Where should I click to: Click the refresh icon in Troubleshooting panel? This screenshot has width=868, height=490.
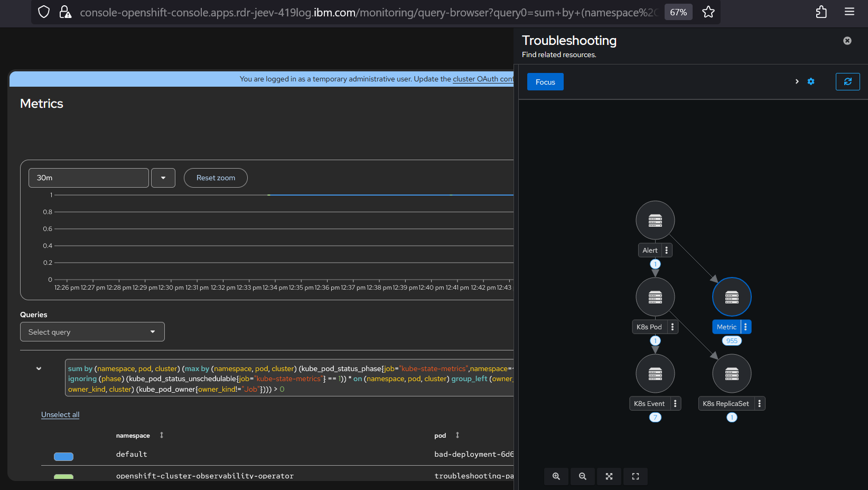pyautogui.click(x=847, y=82)
